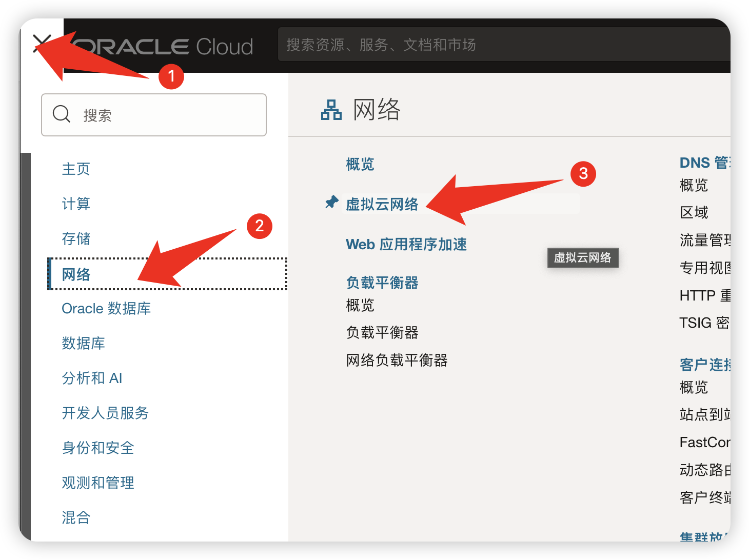Viewport: 749px width, 560px height.
Task: Open the 存储 category
Action: [75, 238]
